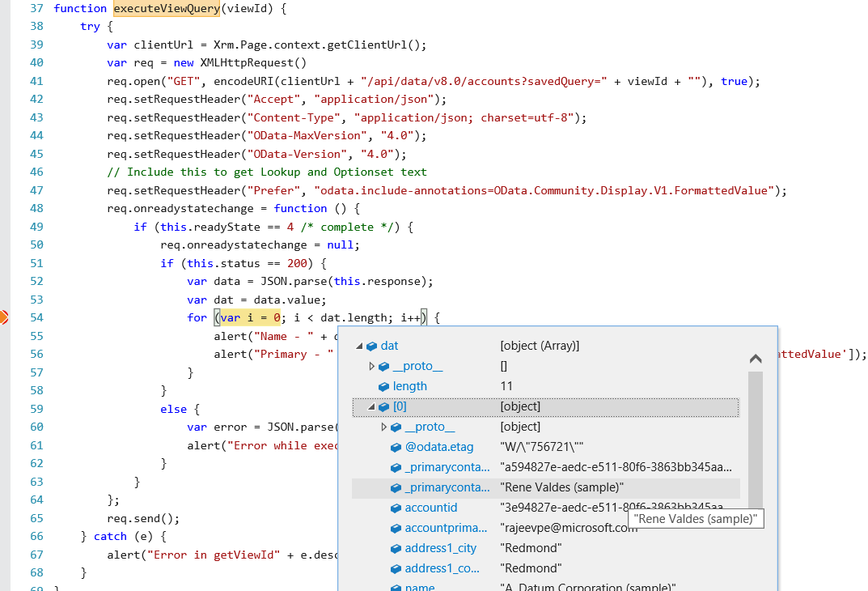This screenshot has height=591, width=868.
Task: Click the icon next to the length property
Action: tap(383, 386)
